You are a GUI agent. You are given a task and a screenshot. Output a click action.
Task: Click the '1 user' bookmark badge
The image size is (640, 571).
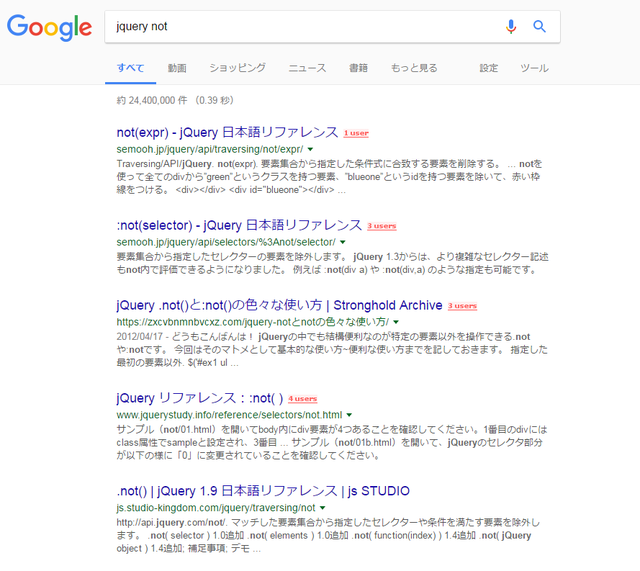point(356,133)
